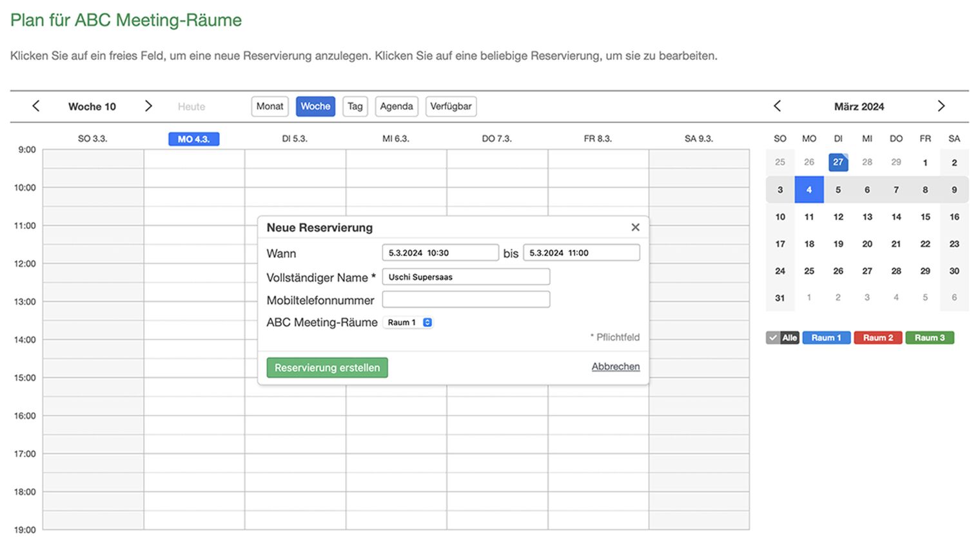Select the MI 6.3. column header
This screenshot has width=980, height=554.
396,139
